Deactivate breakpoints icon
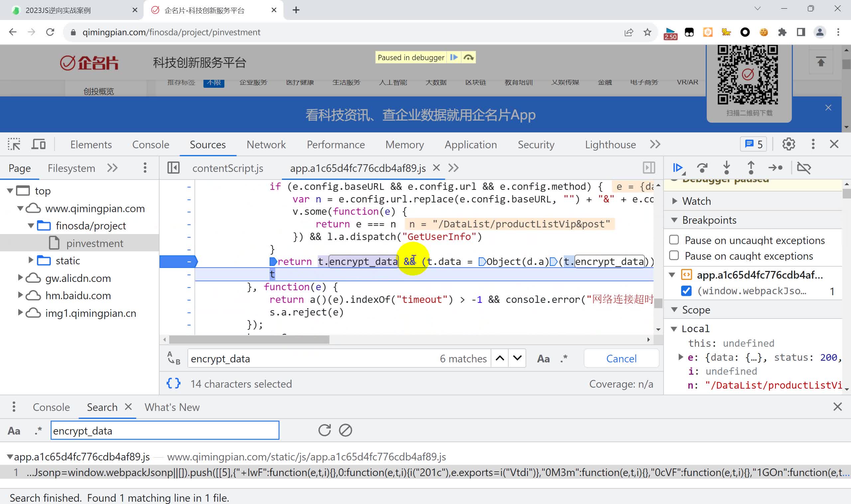Viewport: 851px width, 504px height. tap(804, 168)
